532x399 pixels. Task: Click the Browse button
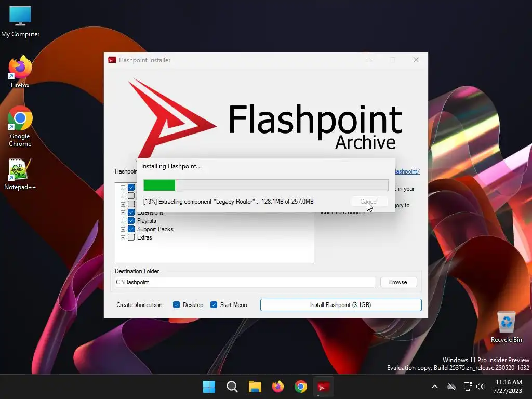point(398,282)
